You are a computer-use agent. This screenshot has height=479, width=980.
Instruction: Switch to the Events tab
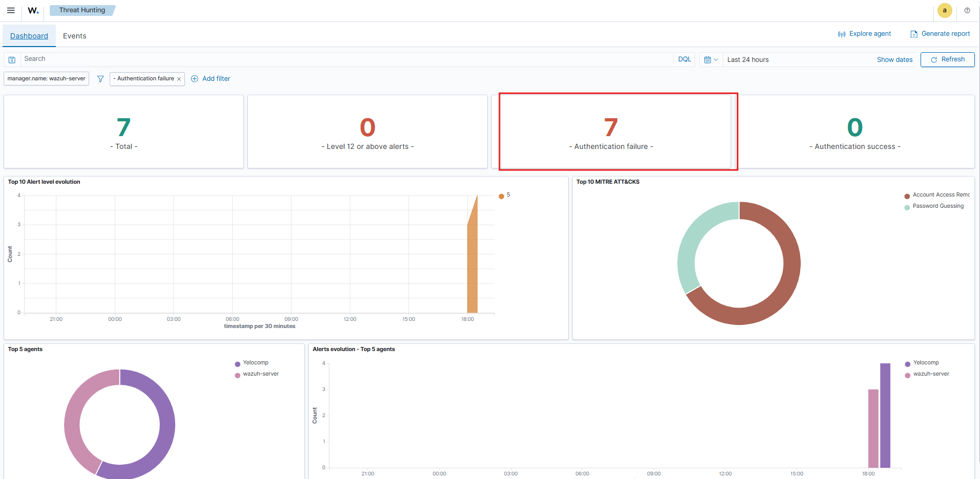[x=75, y=36]
